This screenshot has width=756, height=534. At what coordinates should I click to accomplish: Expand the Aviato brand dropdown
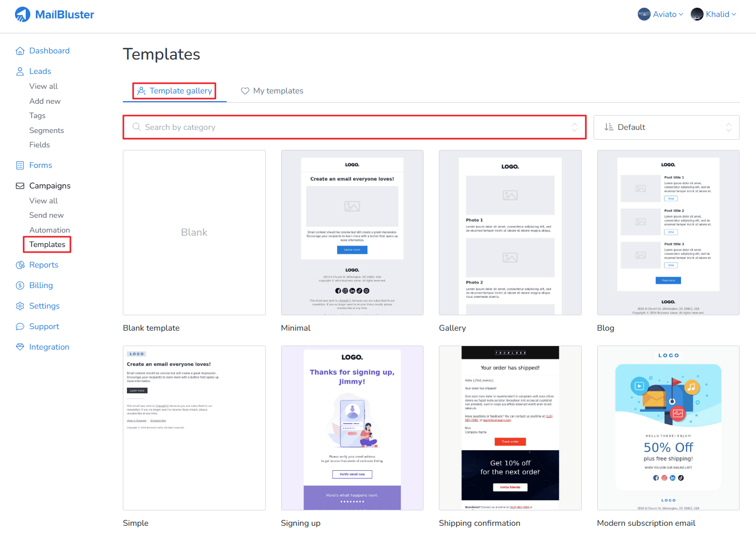(x=660, y=14)
